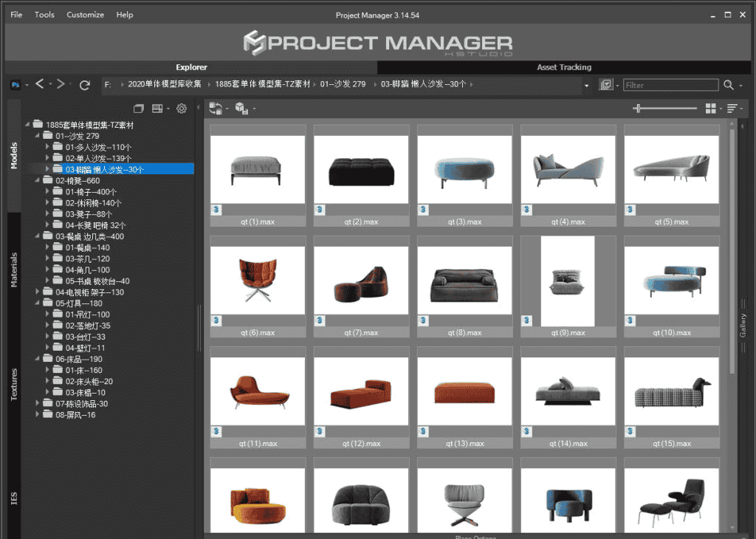Click the forward navigation arrow
Image resolution: width=756 pixels, height=539 pixels.
pos(61,85)
